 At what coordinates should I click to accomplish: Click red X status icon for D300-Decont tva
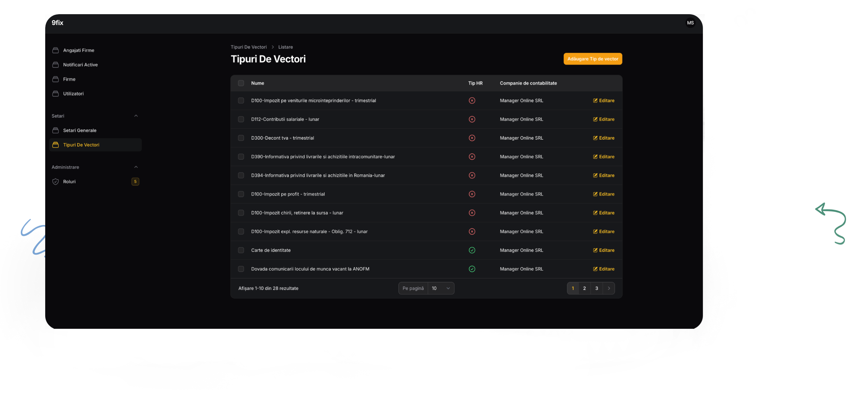472,138
